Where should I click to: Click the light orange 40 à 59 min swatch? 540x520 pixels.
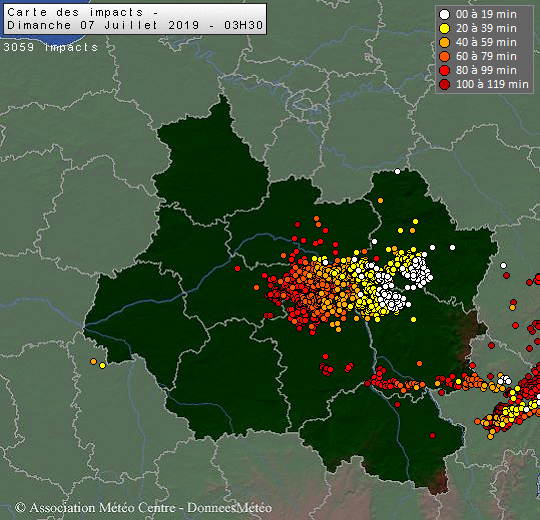coord(445,42)
